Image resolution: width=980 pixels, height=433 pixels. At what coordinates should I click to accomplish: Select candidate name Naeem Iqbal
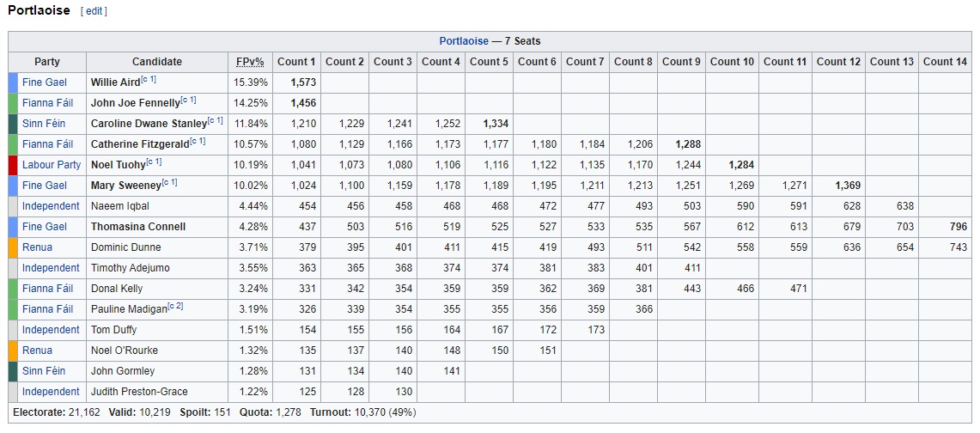point(120,206)
